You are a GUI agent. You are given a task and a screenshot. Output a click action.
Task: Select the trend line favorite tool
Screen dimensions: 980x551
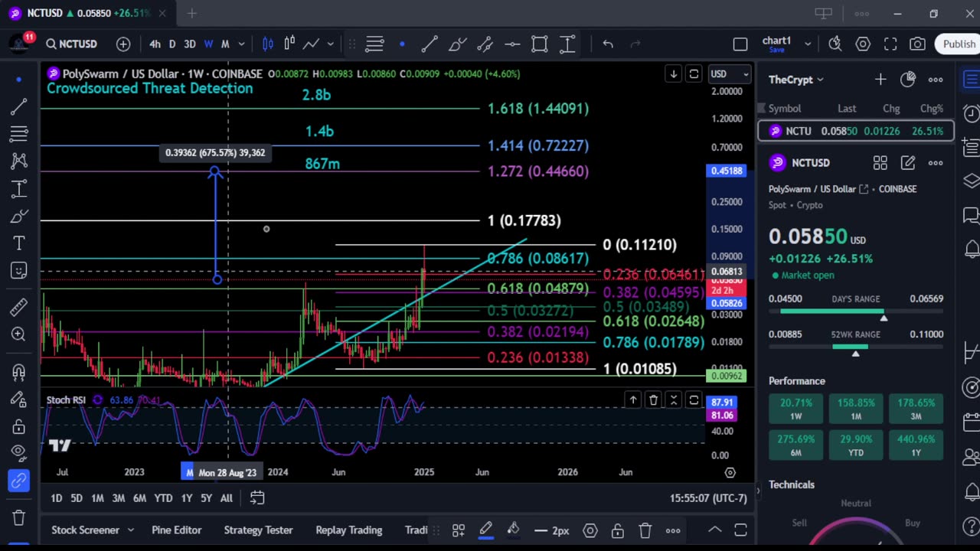click(430, 44)
